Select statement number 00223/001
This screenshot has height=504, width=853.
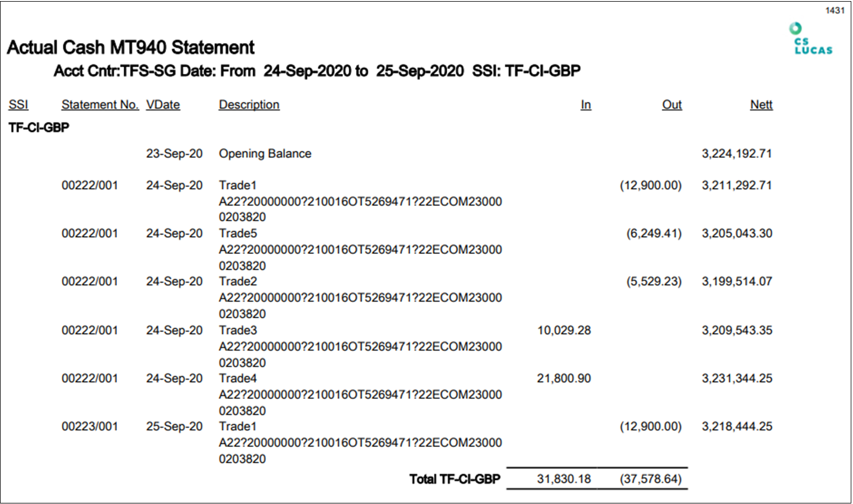point(90,427)
